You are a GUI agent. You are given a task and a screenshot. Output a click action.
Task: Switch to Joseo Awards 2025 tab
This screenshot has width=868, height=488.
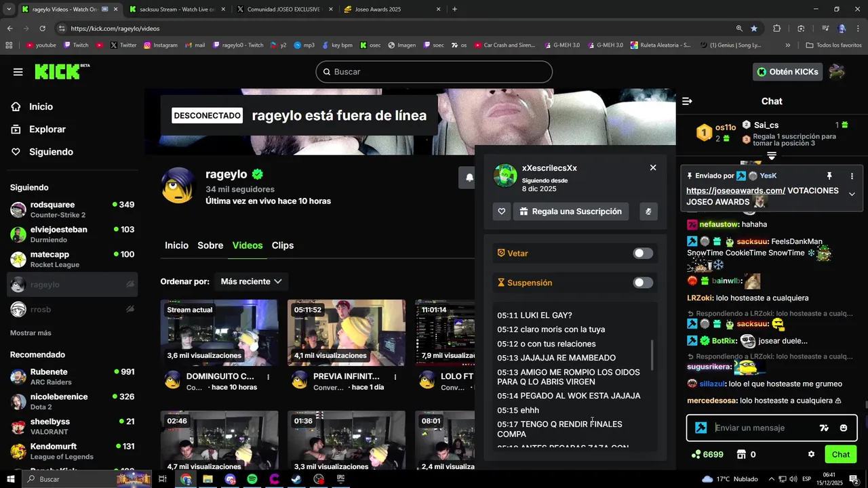(x=393, y=9)
